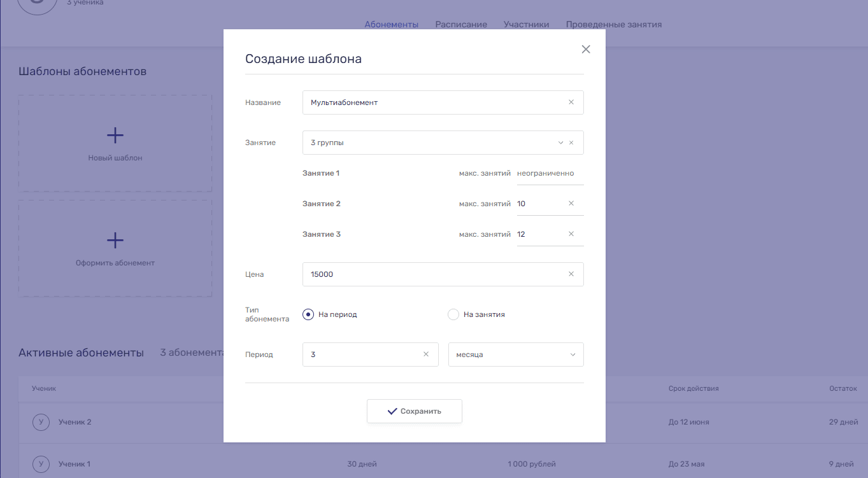Click plus icon for Оформить абонемент

115,240
